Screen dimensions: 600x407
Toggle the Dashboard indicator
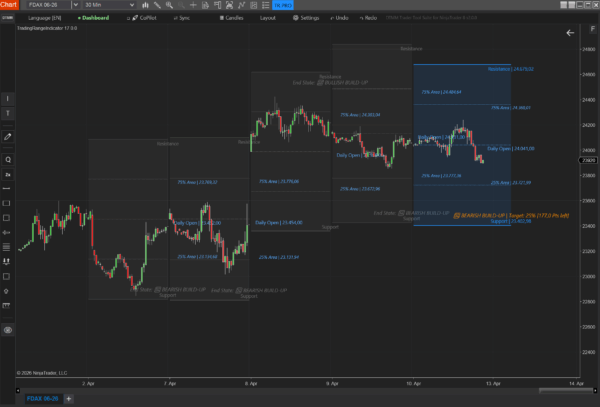pos(93,18)
